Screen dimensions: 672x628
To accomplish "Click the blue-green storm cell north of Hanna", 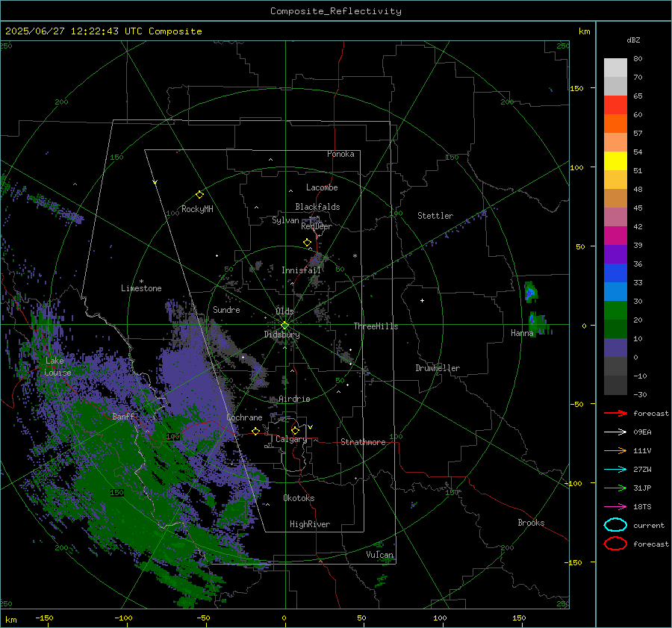I will coord(531,293).
